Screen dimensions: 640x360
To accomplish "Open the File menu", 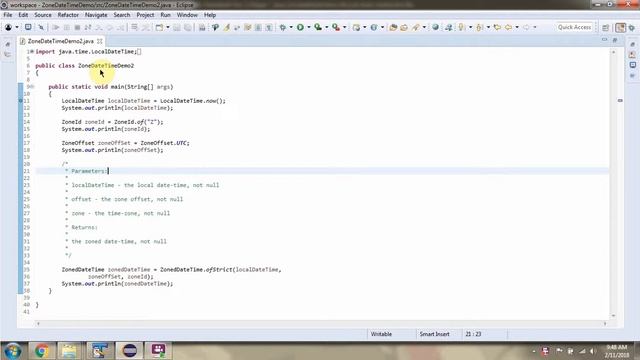I will pos(8,15).
